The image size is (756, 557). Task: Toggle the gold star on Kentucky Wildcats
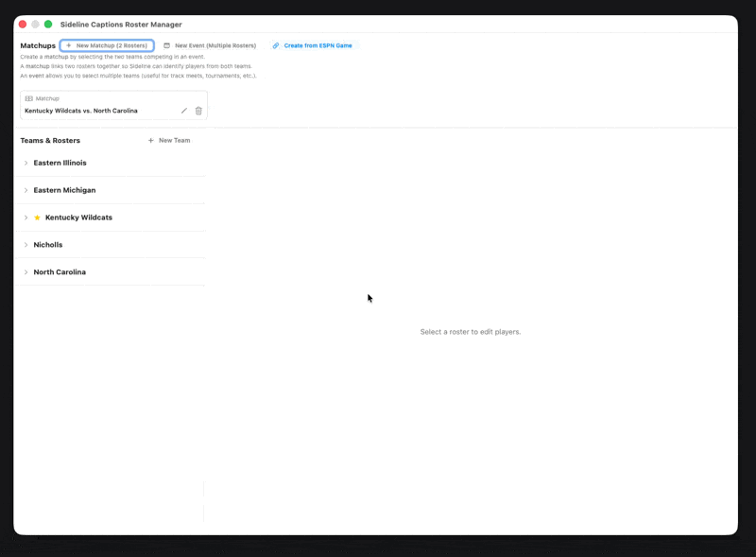(x=38, y=218)
